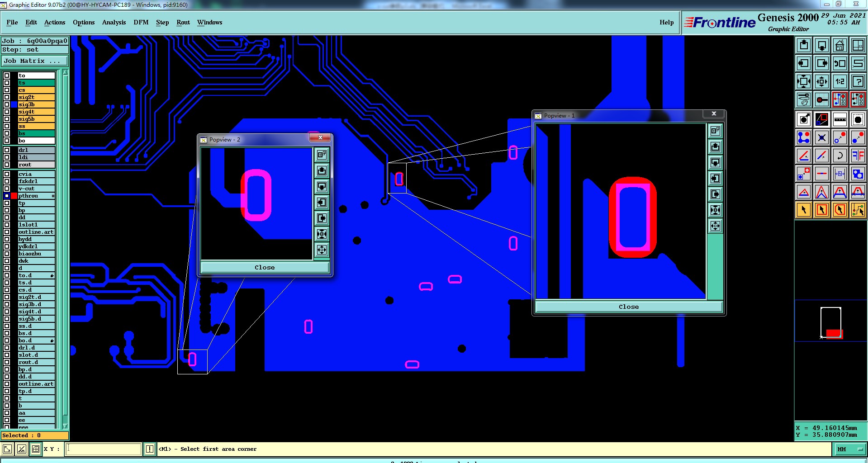Click the rectangle area select arrow tool
The image size is (868, 463).
coord(822,210)
